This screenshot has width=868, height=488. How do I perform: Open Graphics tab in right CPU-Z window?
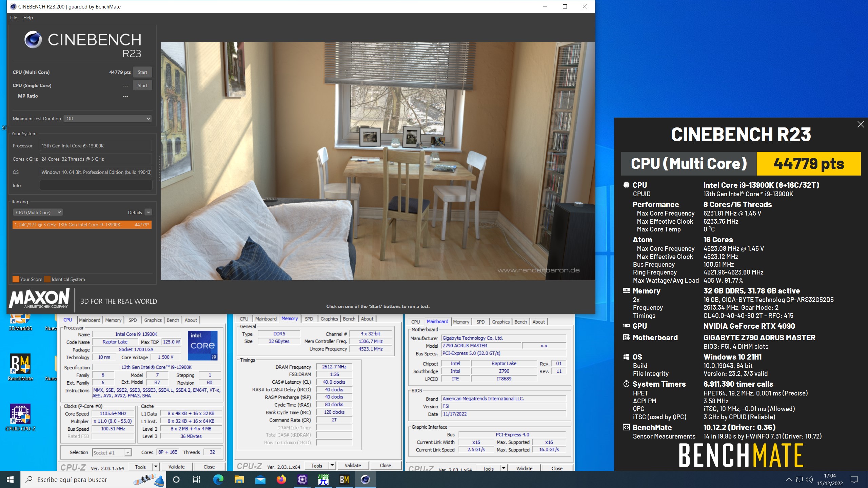click(500, 322)
